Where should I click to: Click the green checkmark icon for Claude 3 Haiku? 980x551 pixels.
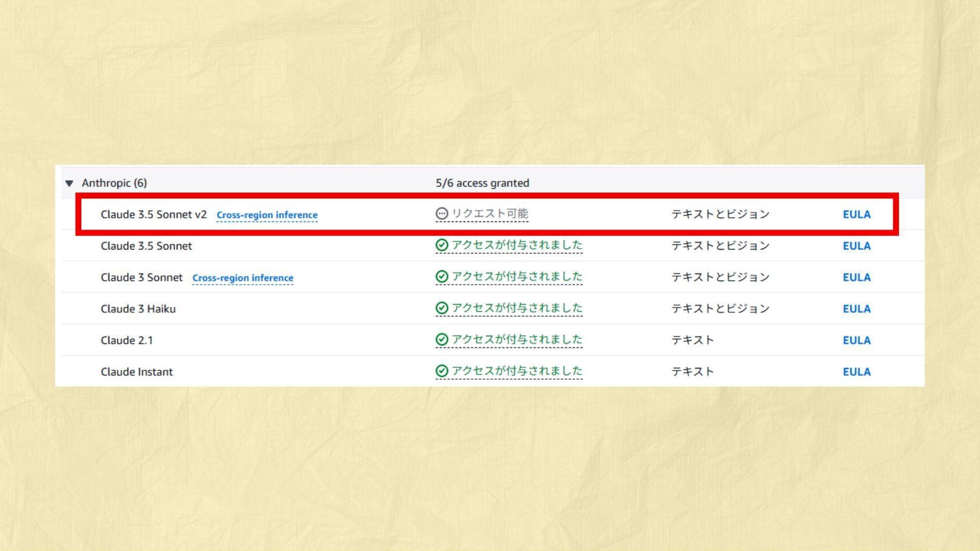coord(442,308)
